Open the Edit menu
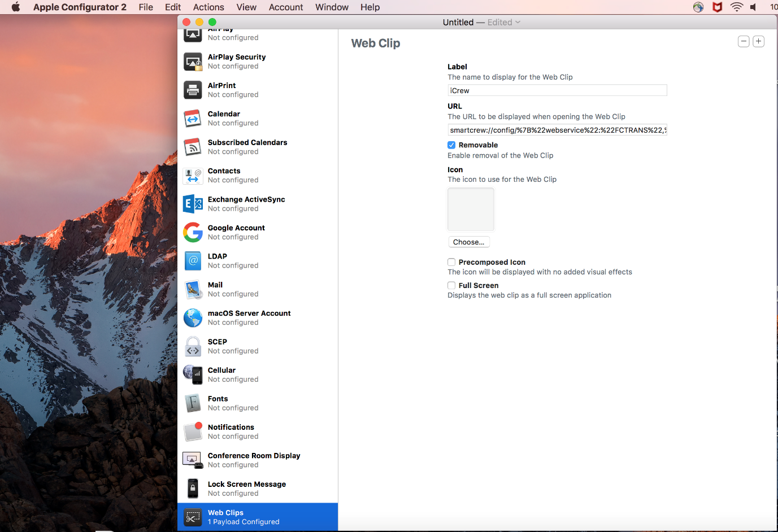 (x=173, y=7)
